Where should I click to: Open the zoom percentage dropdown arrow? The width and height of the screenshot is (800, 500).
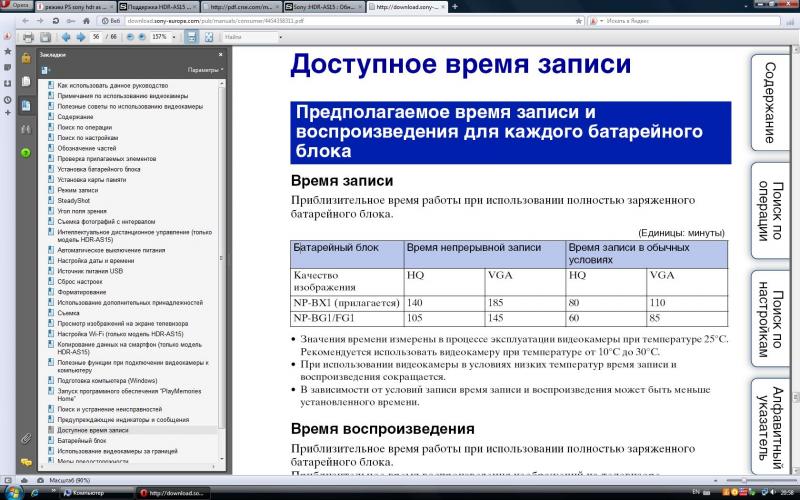coord(174,37)
